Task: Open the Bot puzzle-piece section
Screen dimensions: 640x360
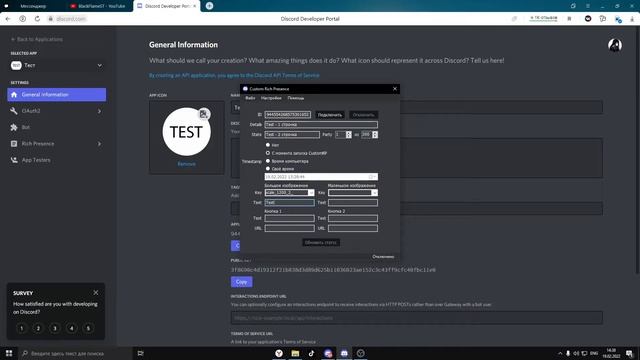Action: 56,127
